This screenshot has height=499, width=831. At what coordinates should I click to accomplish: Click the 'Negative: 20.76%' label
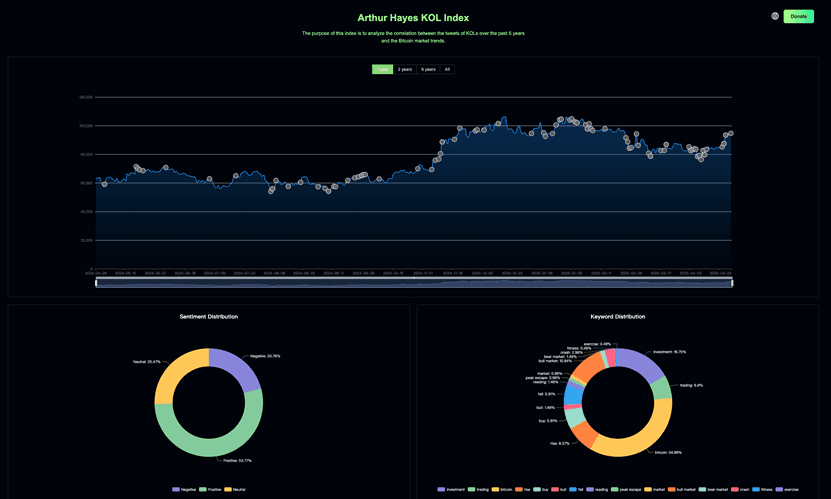point(265,356)
